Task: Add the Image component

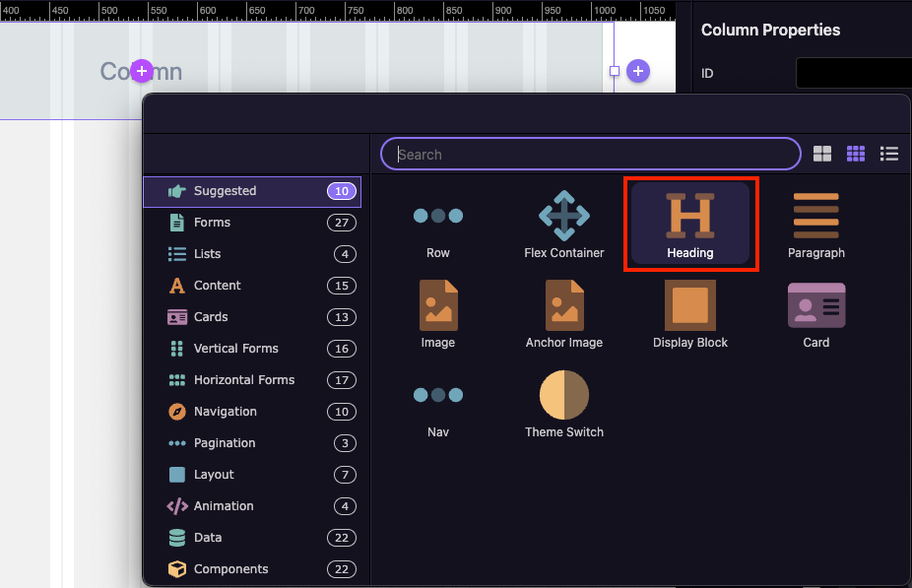Action: coord(438,315)
